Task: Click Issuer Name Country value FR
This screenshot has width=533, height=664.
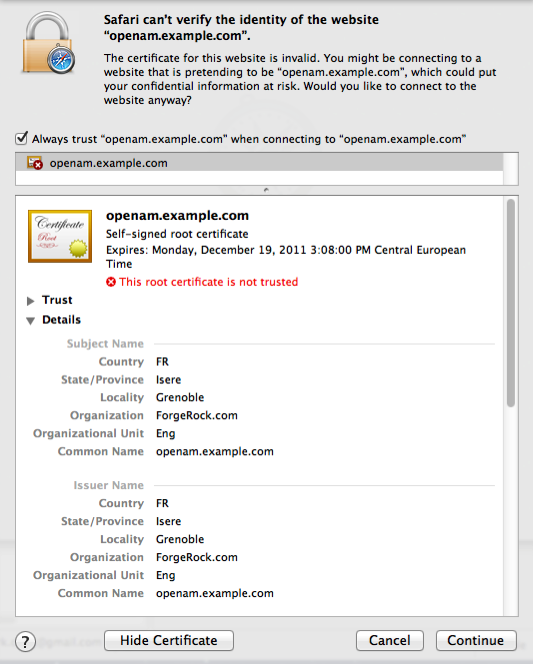Action: [162, 503]
